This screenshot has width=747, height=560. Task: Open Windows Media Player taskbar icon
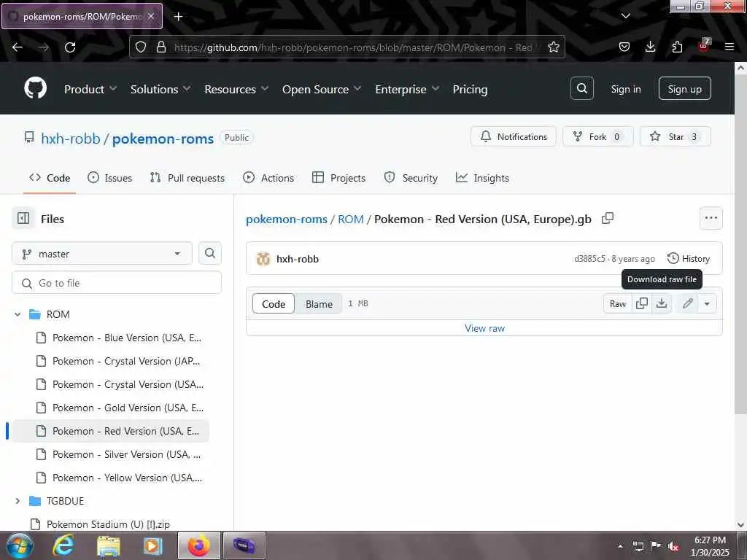point(152,545)
